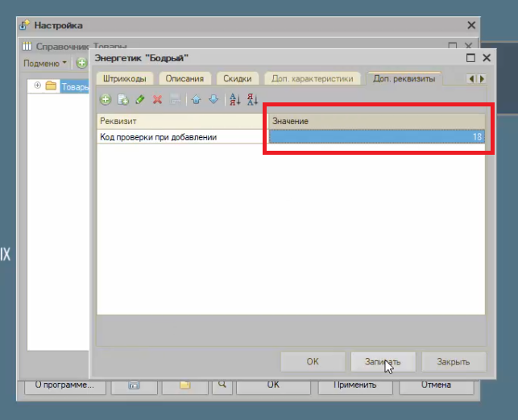Select the Код проверки при добавлении row
The width and height of the screenshot is (518, 420).
coord(181,137)
